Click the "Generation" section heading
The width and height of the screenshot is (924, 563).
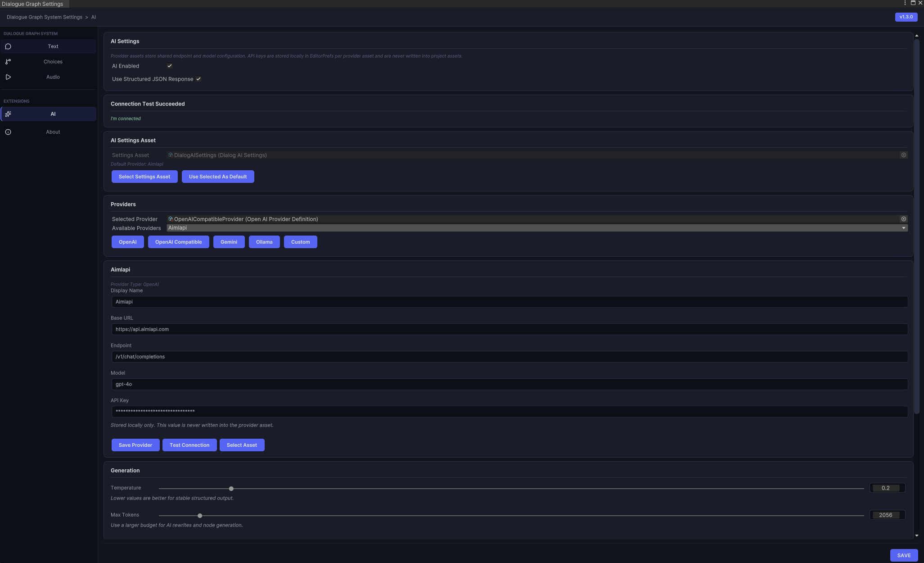(125, 471)
